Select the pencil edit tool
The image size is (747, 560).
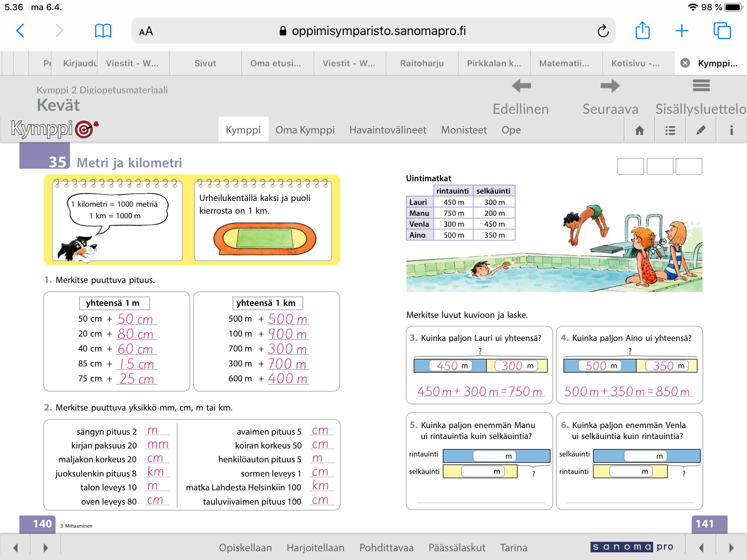[x=701, y=130]
